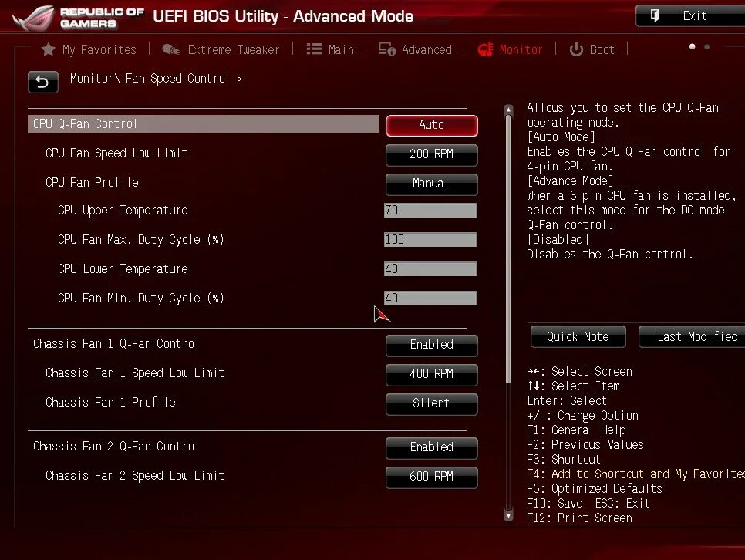Change CPU Fan Speed Low Limit 200 RPM
The height and width of the screenshot is (560, 745).
click(431, 155)
